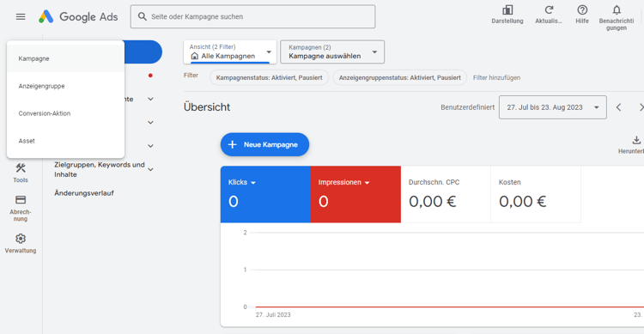Image resolution: width=644 pixels, height=334 pixels.
Task: Click the search field Seite oder Kampagne suchen
Action: (x=252, y=17)
